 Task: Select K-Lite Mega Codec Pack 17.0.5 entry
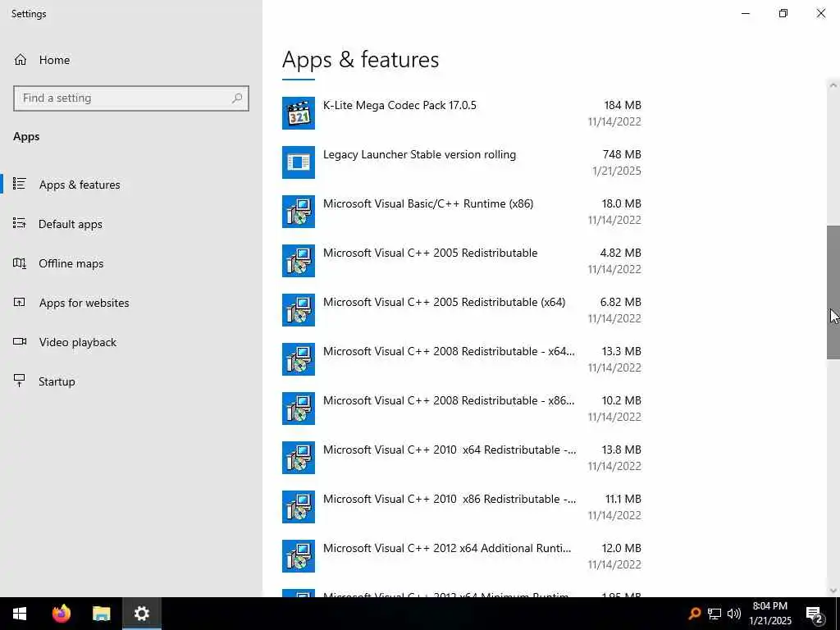(x=462, y=113)
